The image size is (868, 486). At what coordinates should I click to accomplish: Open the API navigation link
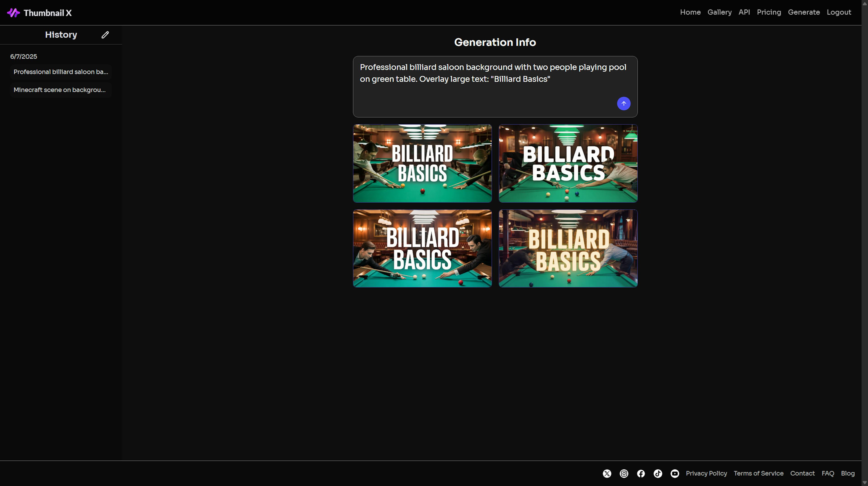(x=744, y=12)
